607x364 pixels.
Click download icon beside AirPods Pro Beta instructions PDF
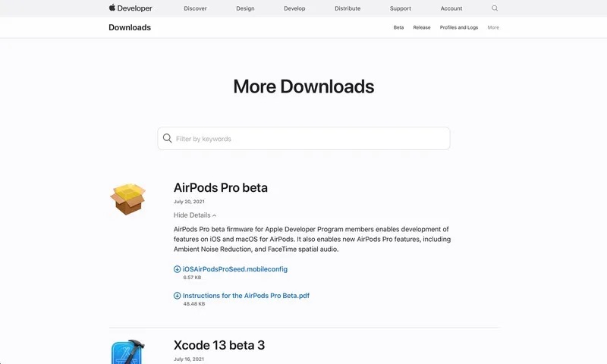tap(178, 296)
